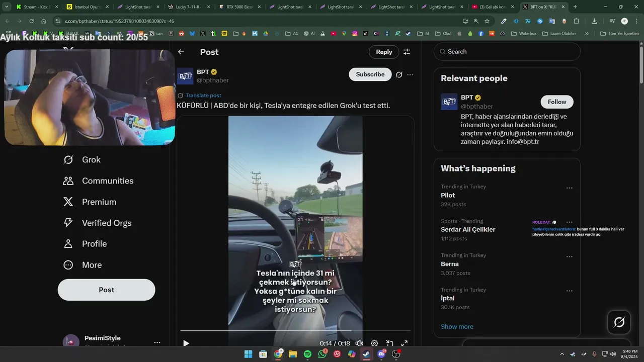Open the Serdar Ali Çelikler trend
Viewport: 644px width, 362px height.
(x=468, y=229)
